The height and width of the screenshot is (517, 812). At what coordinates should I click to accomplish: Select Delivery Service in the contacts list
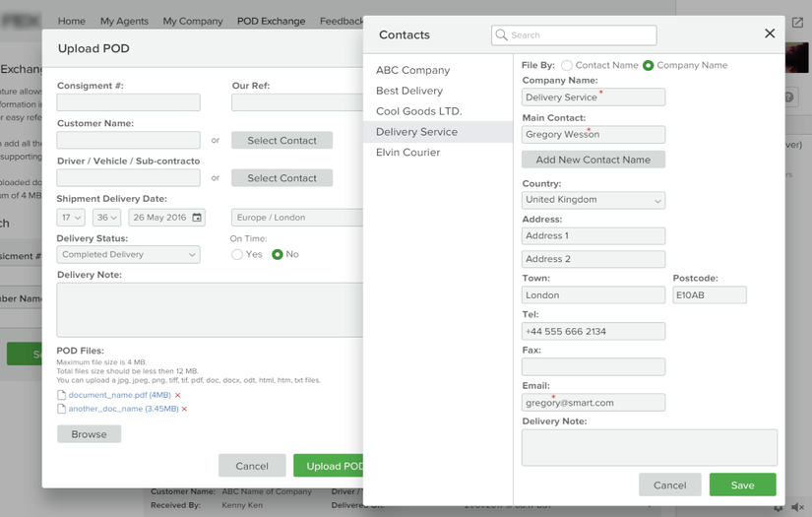[438, 132]
